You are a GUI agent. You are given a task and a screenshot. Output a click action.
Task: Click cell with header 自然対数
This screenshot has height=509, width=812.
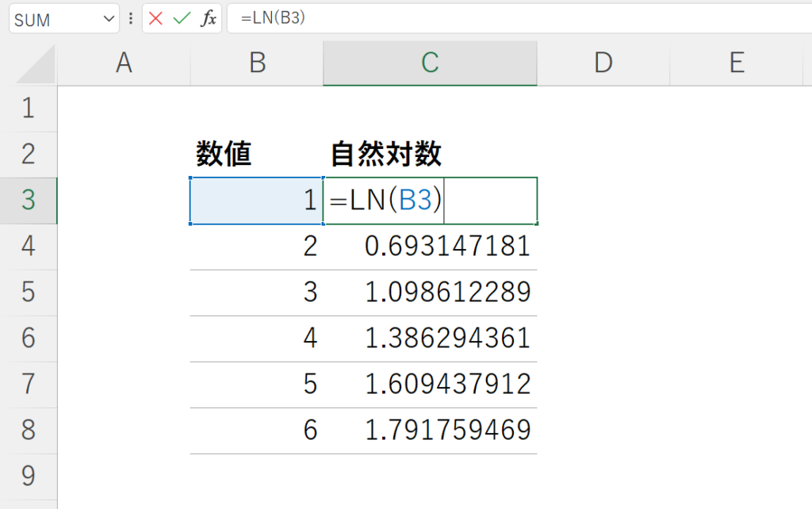pyautogui.click(x=431, y=155)
